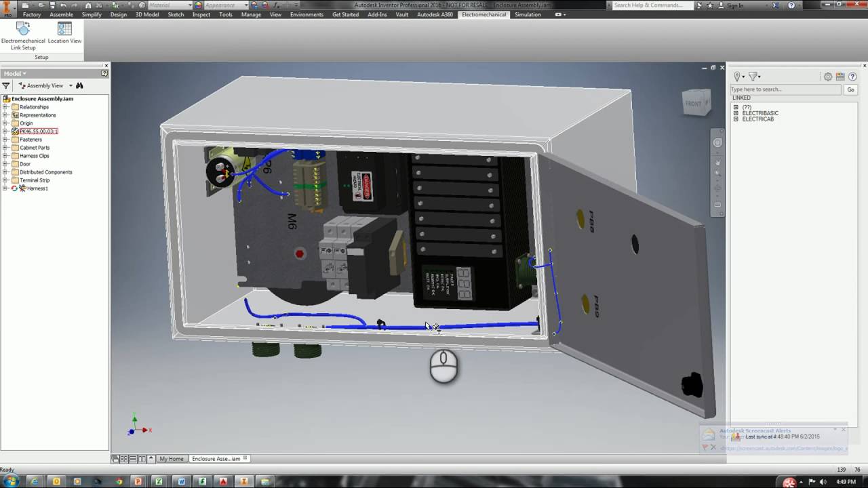Viewport: 868px width, 488px height.
Task: Click the colored table icon beside gear
Action: point(840,77)
